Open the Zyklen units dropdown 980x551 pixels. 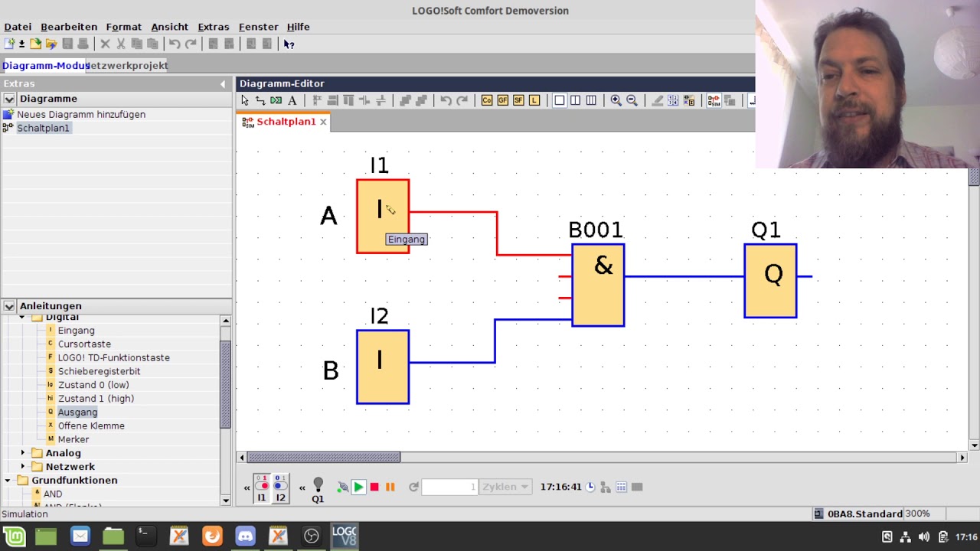(x=505, y=487)
